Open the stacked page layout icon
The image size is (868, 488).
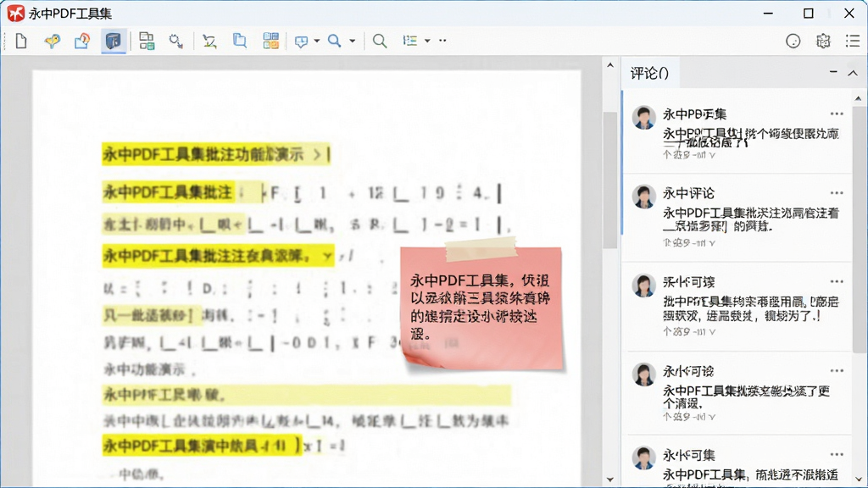[147, 41]
